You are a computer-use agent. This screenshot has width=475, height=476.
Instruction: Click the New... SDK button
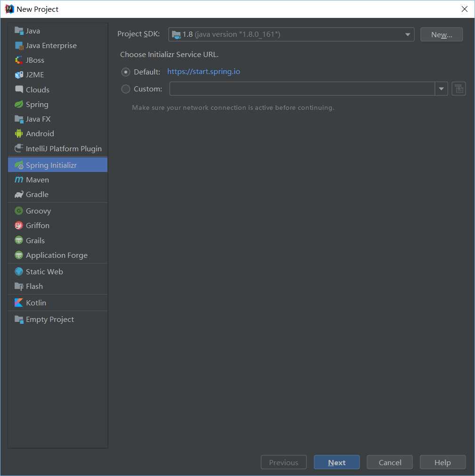442,34
